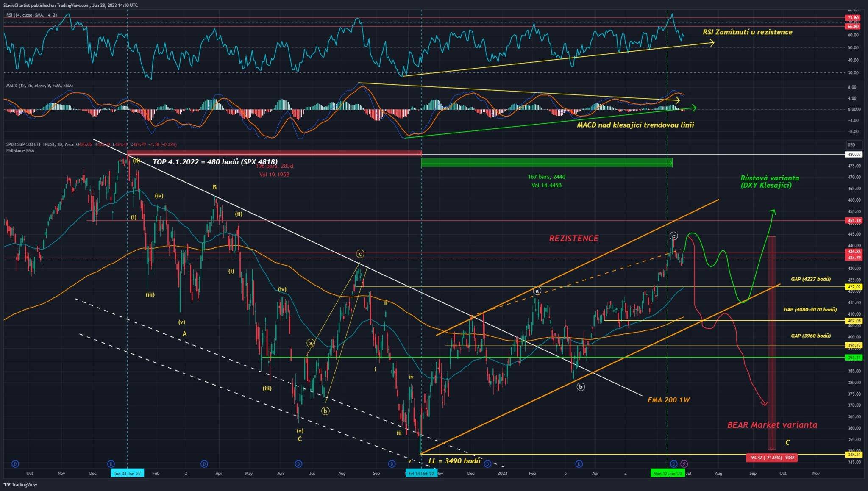The image size is (868, 491).
Task: Select the 'BEAR Market varianta' annotation
Action: (772, 425)
